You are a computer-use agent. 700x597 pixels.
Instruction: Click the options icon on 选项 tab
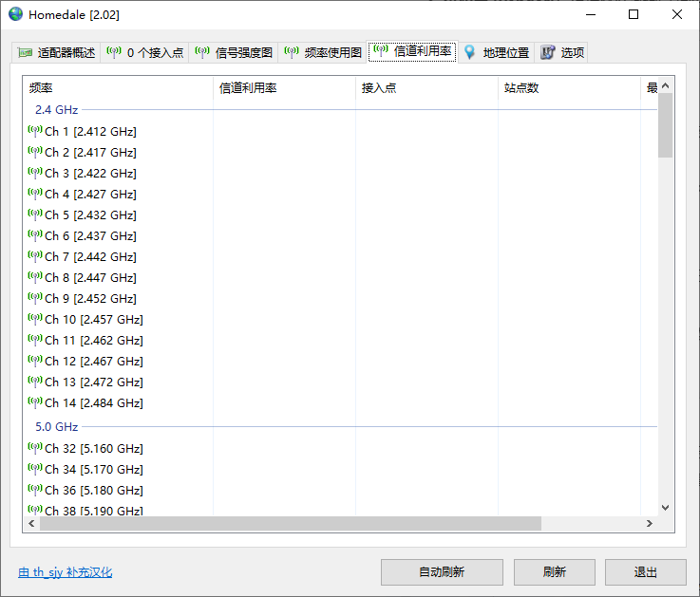pyautogui.click(x=548, y=52)
